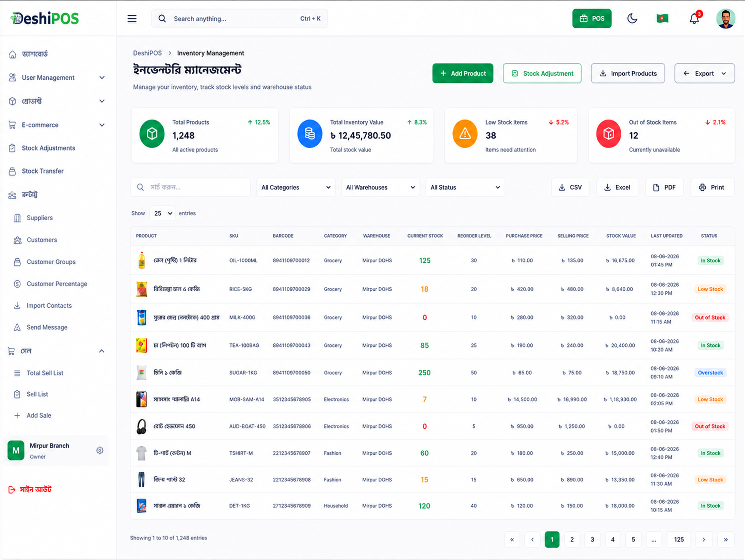Screen dimensions: 745x560
Task: Open the Export dropdown
Action: (704, 73)
